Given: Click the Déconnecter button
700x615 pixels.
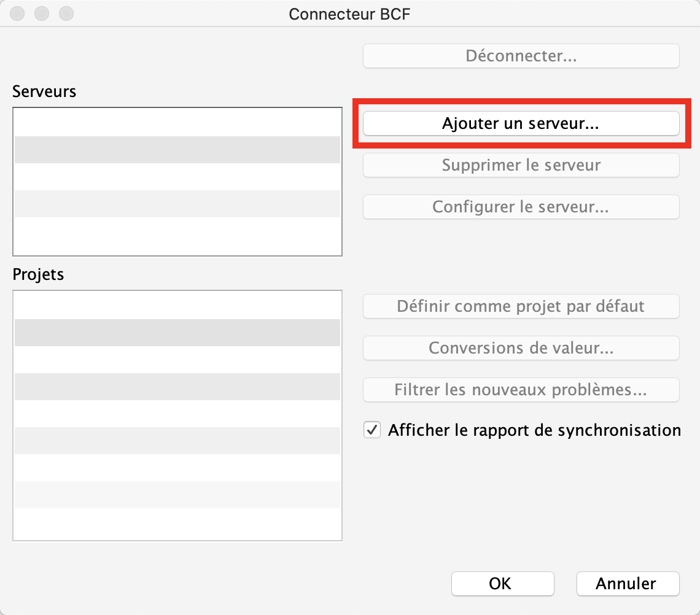Looking at the screenshot, I should (521, 56).
